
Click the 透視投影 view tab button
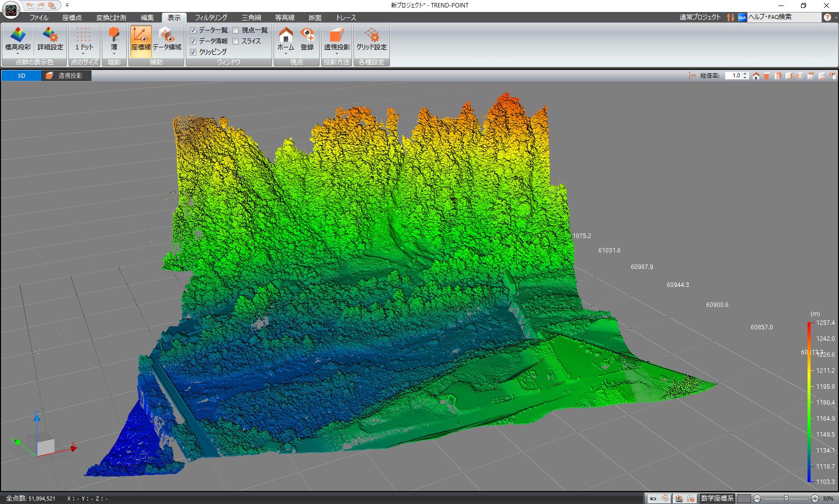(67, 76)
